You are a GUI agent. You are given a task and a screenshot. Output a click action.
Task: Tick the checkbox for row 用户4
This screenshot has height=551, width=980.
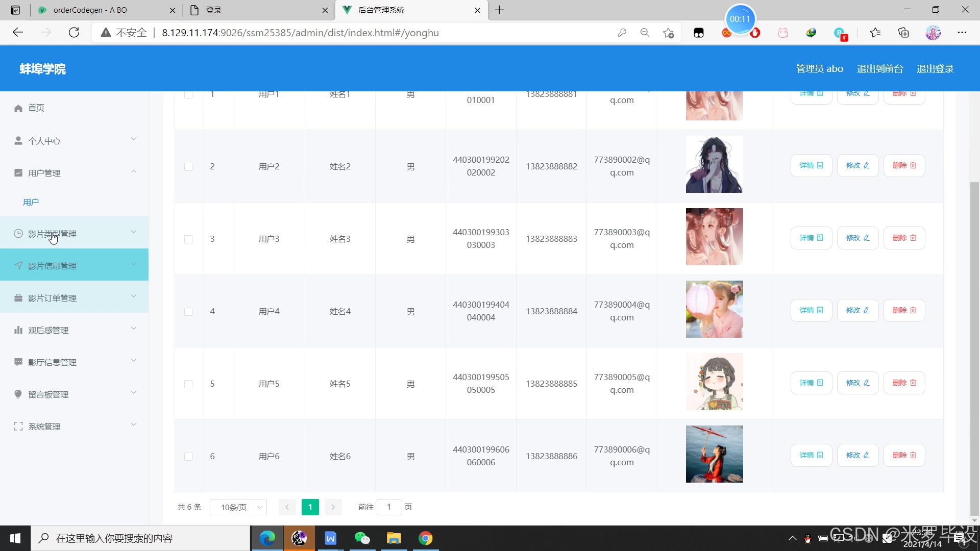click(188, 312)
